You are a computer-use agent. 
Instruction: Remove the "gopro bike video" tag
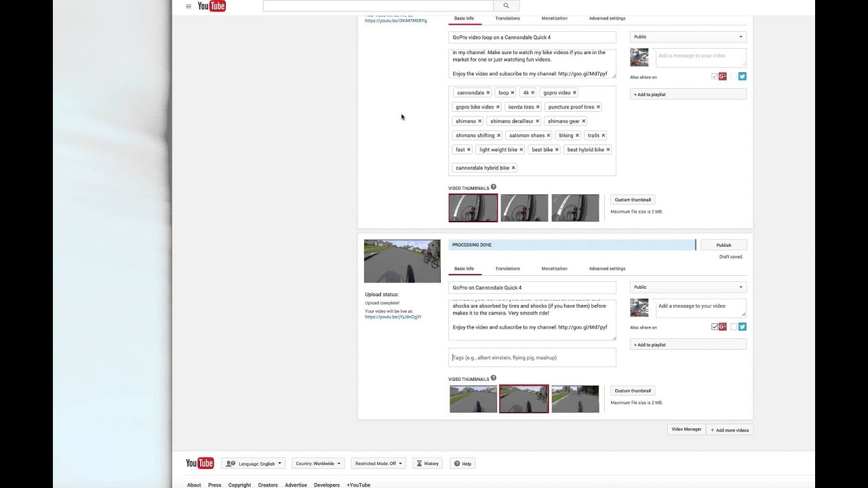[x=498, y=107]
